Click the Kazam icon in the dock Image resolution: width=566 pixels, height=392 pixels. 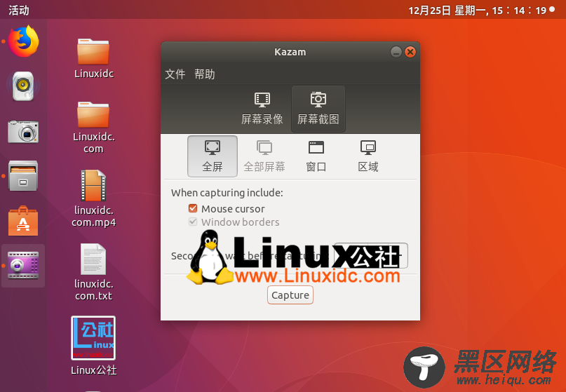23,266
